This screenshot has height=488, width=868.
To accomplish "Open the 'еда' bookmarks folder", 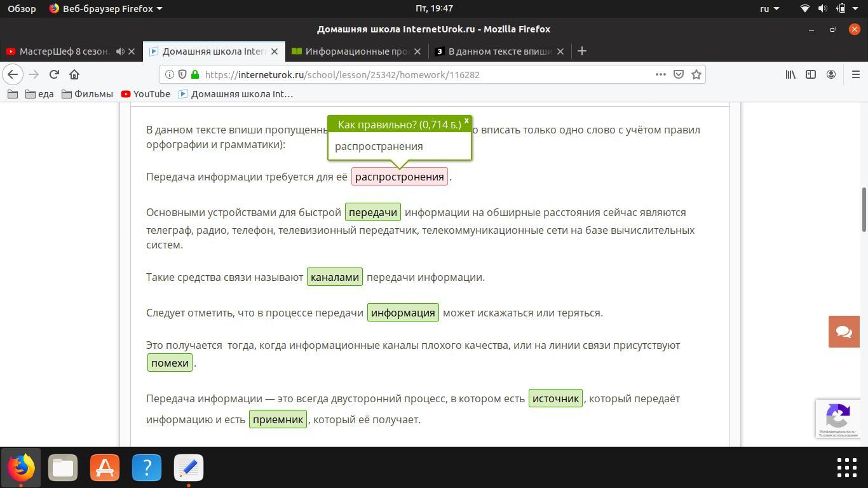I will [x=39, y=94].
